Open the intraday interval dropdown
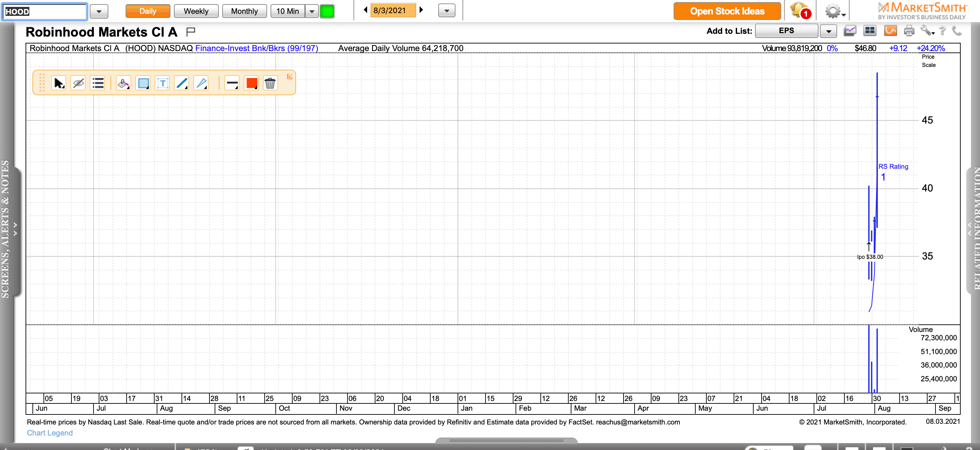Image resolution: width=980 pixels, height=450 pixels. pos(312,11)
